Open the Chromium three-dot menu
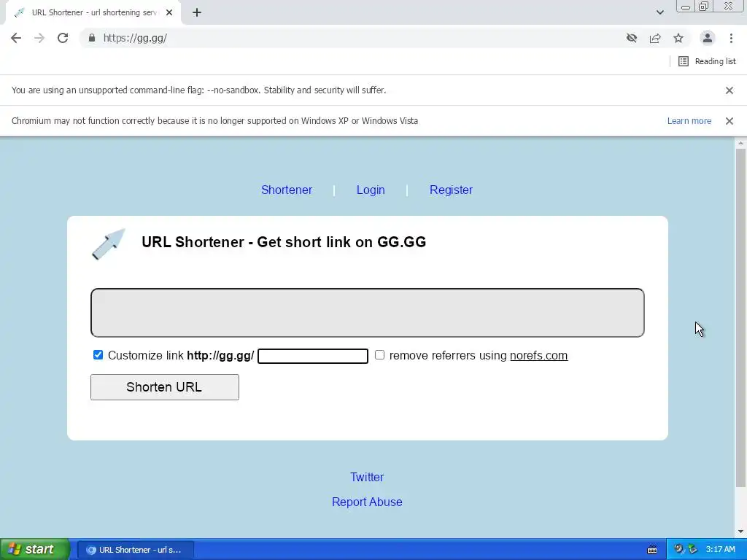The height and width of the screenshot is (560, 747). click(x=731, y=38)
